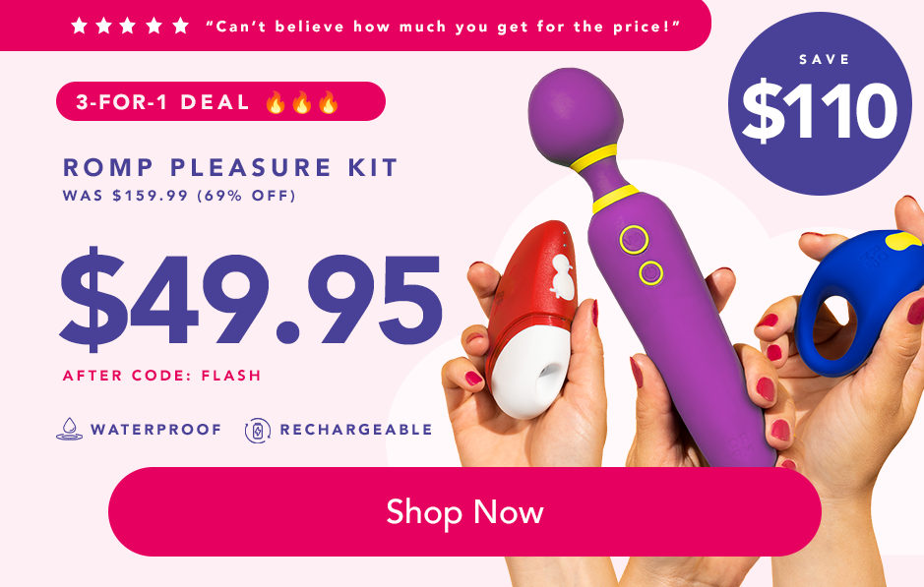Screen dimensions: 924x587
Task: Click the AFTER CODE: FLASH text
Action: click(x=162, y=376)
